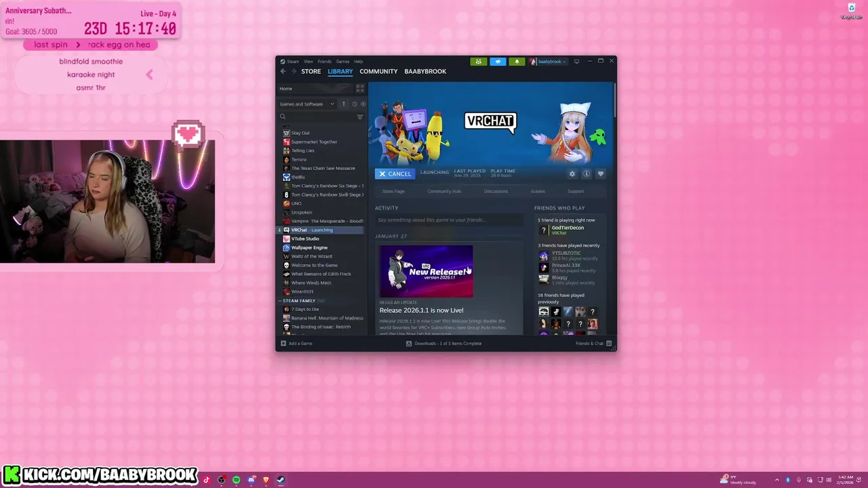Click the recent activity clock filter icon
The width and height of the screenshot is (868, 488).
pos(354,104)
